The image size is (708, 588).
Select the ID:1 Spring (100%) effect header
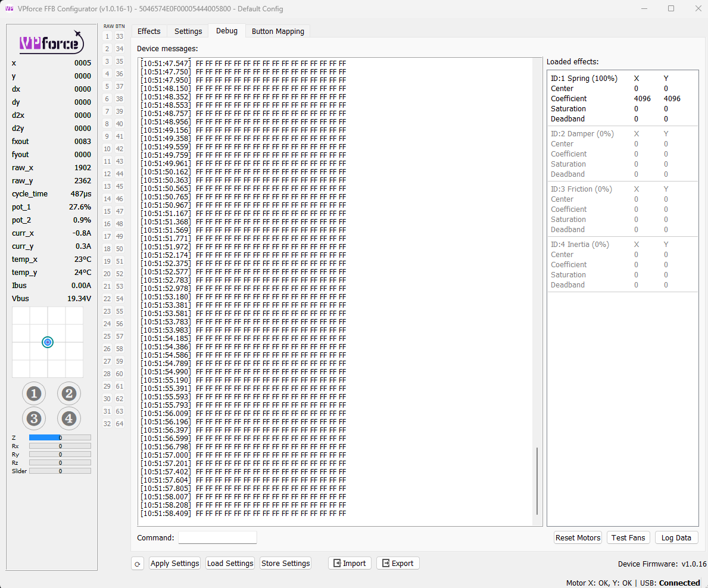tap(584, 79)
